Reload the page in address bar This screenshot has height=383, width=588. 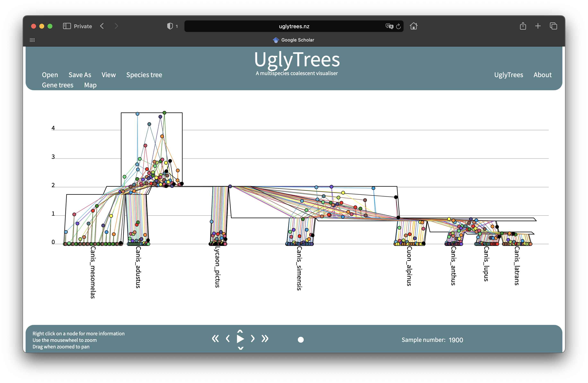point(398,26)
